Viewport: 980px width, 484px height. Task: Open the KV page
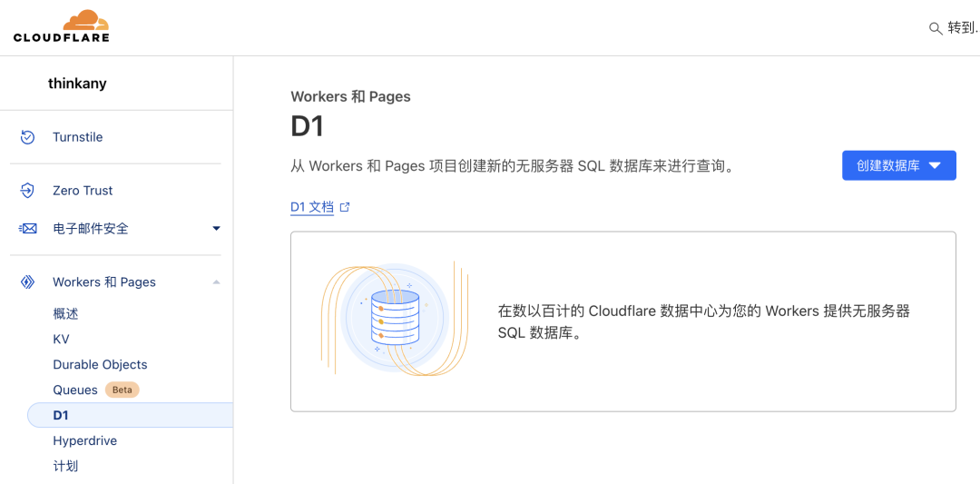(62, 340)
